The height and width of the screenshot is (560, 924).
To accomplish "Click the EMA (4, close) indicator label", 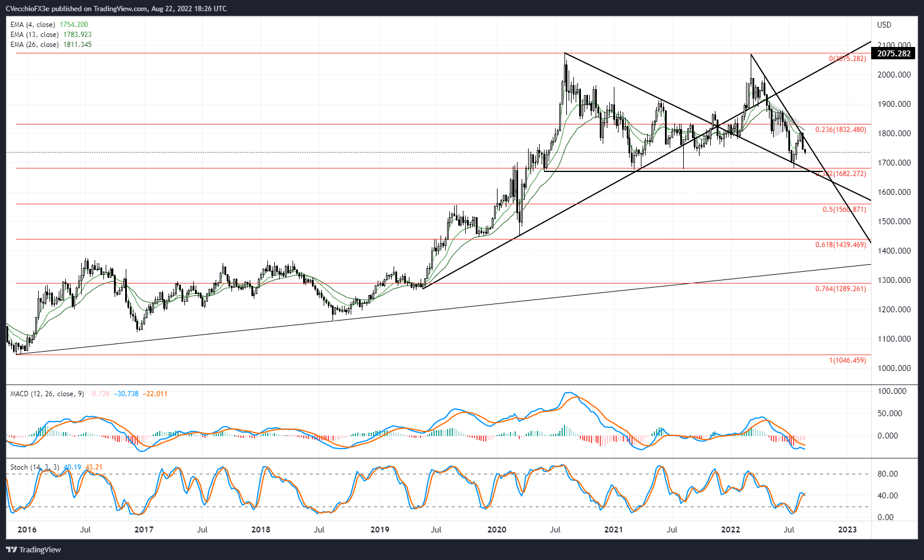I will 33,25.
